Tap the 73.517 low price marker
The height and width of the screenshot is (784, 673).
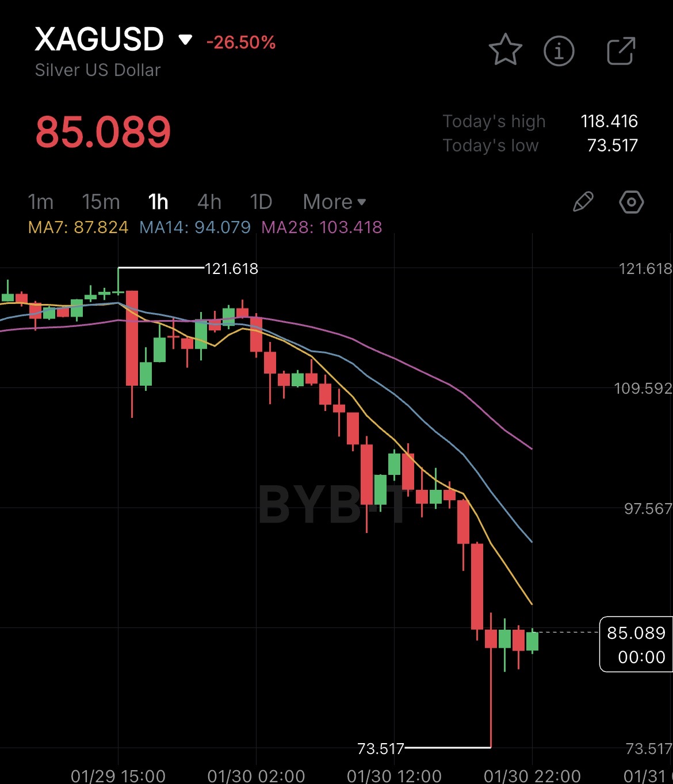click(x=381, y=748)
